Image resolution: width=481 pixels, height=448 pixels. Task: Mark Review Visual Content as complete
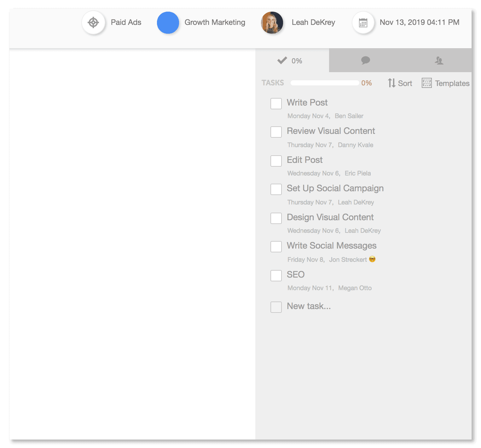pos(276,132)
